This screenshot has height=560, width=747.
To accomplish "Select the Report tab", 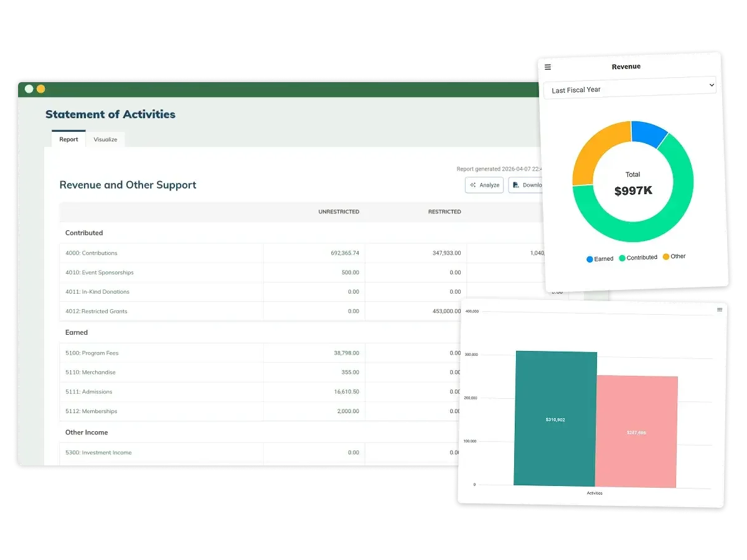I will click(68, 139).
